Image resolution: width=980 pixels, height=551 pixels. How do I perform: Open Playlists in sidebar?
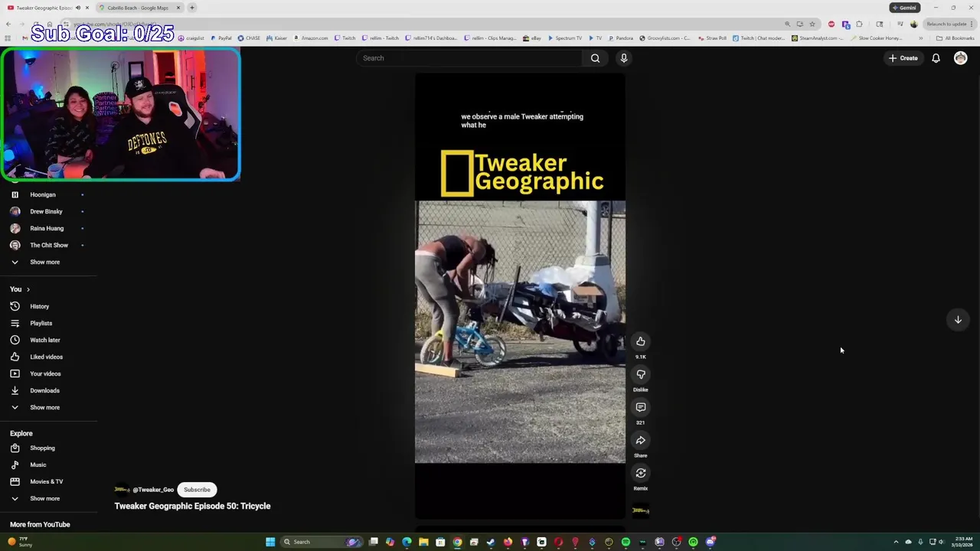coord(41,323)
